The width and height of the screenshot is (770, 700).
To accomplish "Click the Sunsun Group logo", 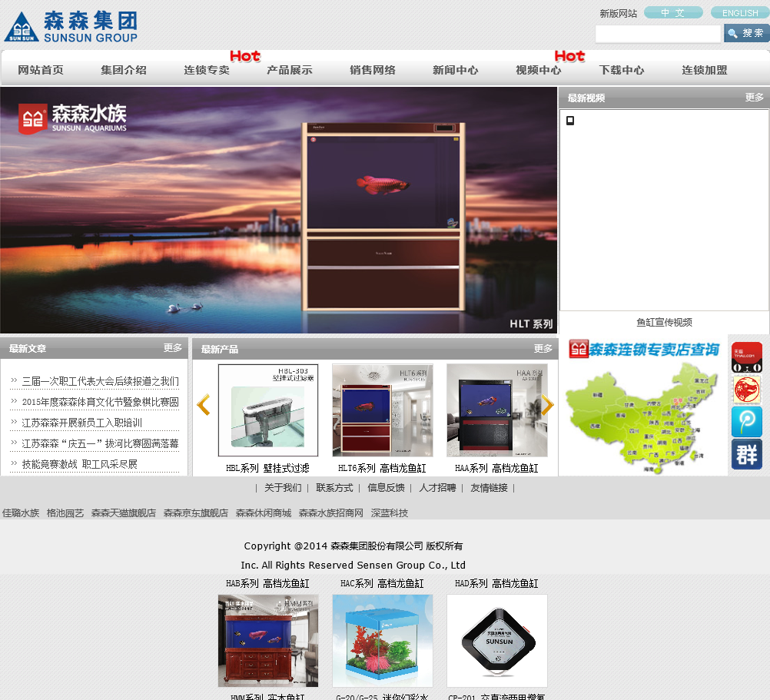I will click(x=71, y=27).
